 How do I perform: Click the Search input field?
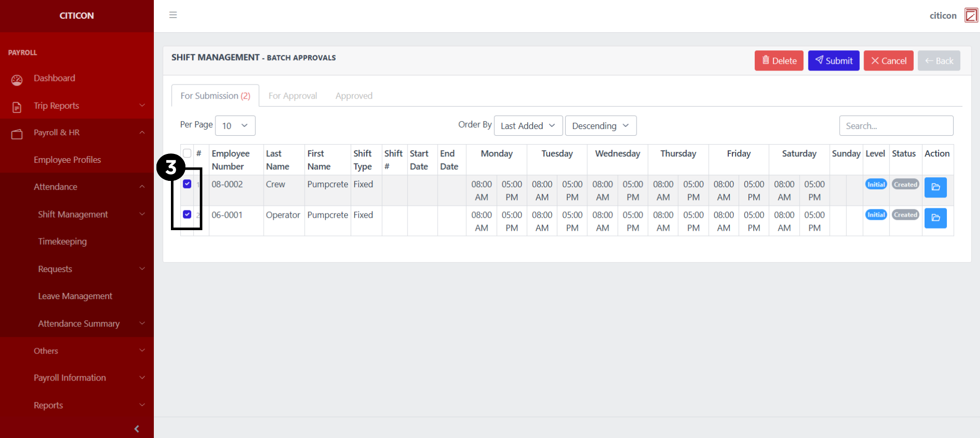pyautogui.click(x=896, y=125)
